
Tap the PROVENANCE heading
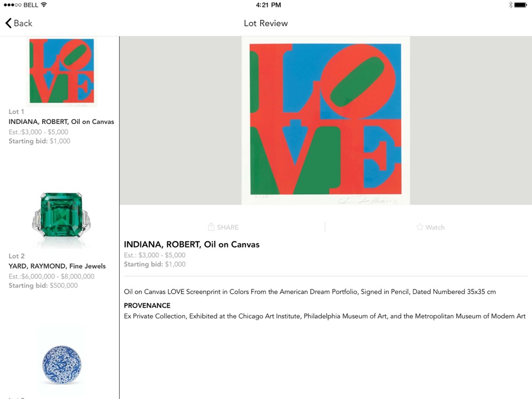tap(147, 305)
